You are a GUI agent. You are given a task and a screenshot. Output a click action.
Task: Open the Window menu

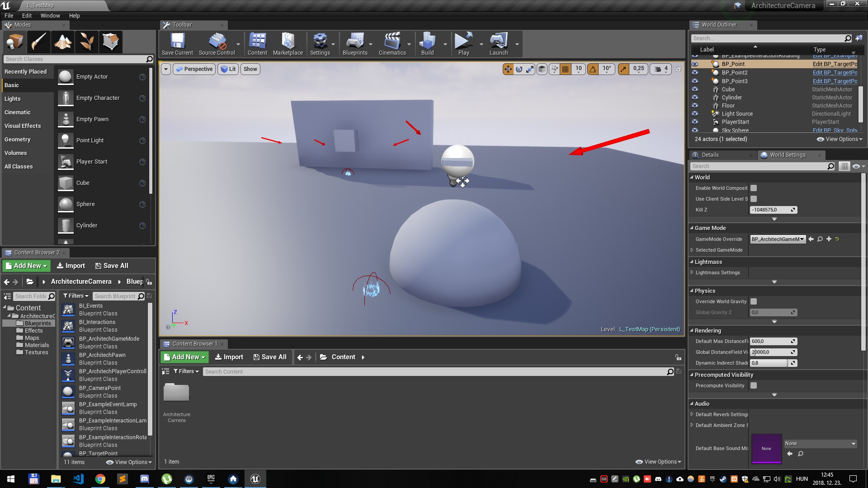[x=50, y=15]
